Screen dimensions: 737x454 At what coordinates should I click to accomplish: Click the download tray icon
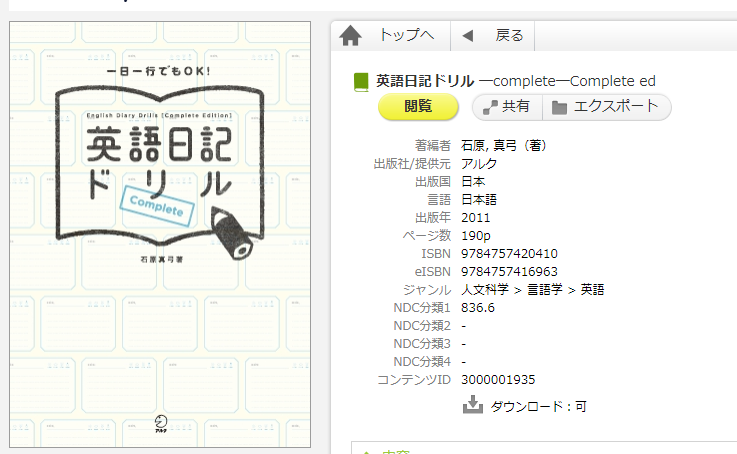pos(473,405)
